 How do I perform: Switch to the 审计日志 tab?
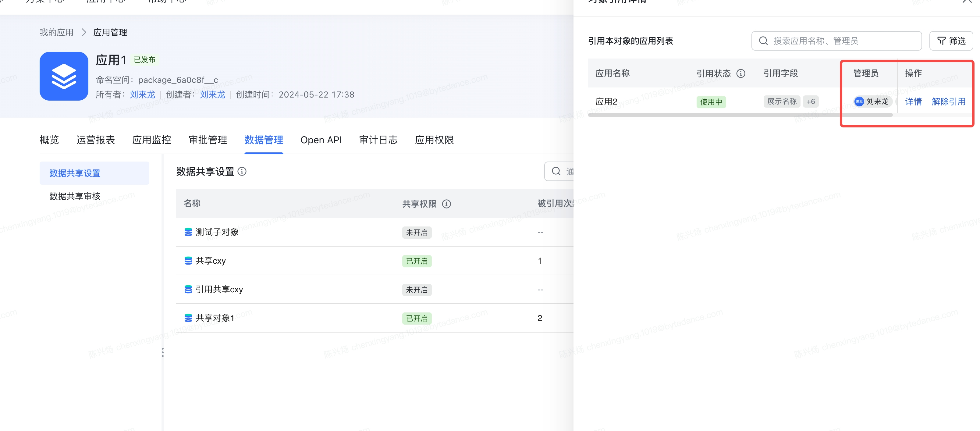tap(378, 140)
